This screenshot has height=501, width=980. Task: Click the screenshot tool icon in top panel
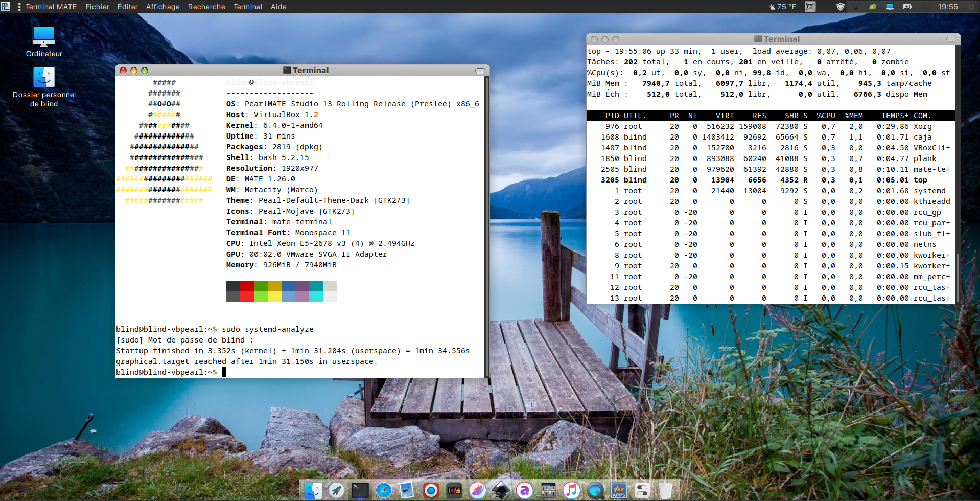(810, 7)
